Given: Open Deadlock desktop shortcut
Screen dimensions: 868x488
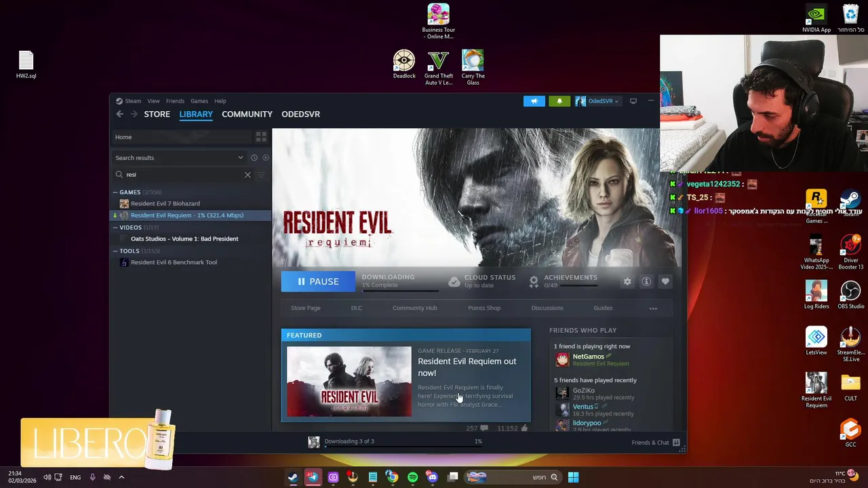Looking at the screenshot, I should (404, 64).
